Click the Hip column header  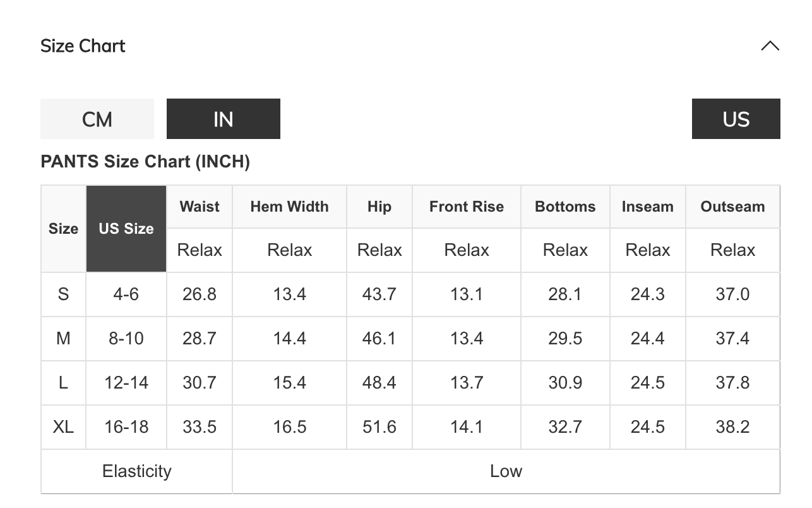click(x=379, y=207)
